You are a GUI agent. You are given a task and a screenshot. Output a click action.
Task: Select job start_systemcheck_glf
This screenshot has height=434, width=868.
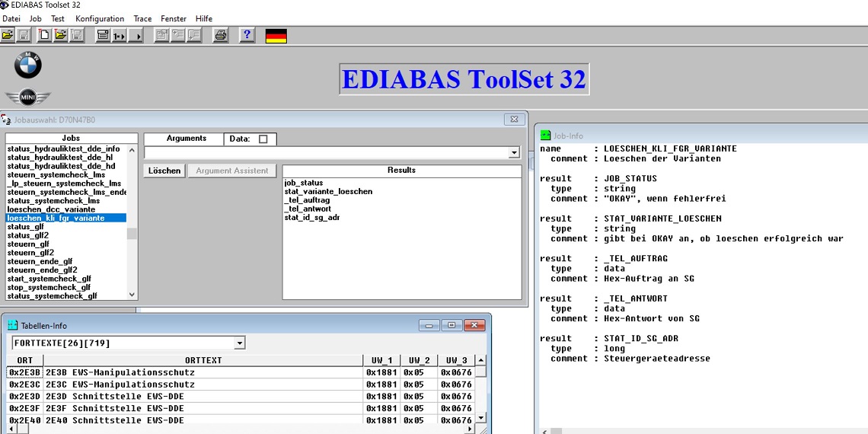(x=66, y=279)
